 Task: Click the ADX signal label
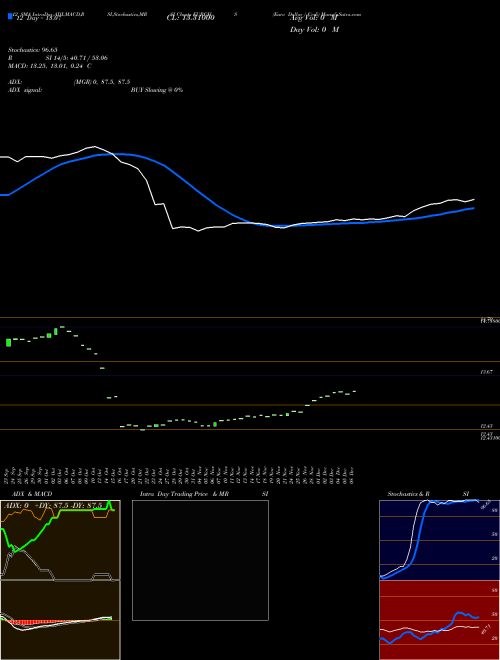25,90
